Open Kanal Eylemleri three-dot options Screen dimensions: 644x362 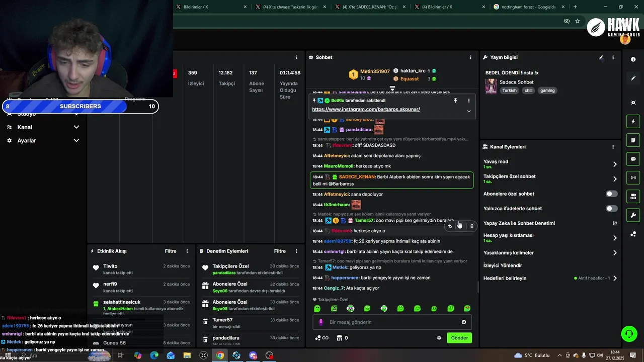(x=613, y=147)
